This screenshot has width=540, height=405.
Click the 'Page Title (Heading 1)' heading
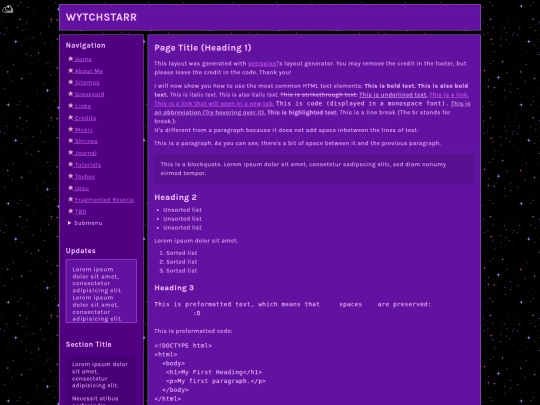203,48
